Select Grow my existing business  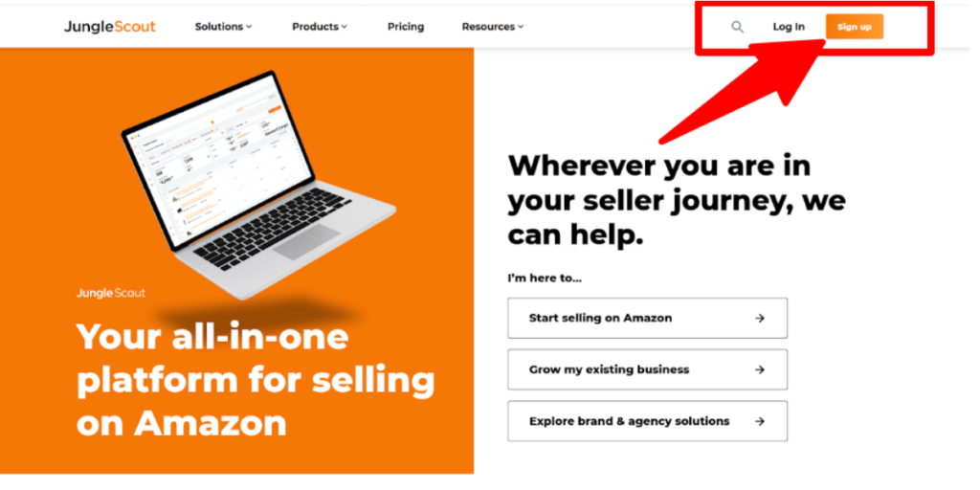648,370
